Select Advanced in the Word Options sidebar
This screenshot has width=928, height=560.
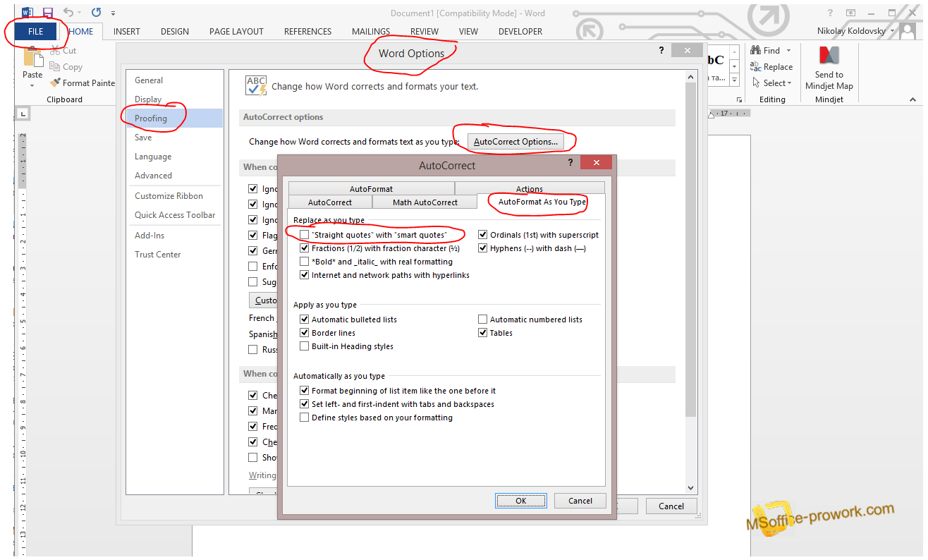click(174, 176)
